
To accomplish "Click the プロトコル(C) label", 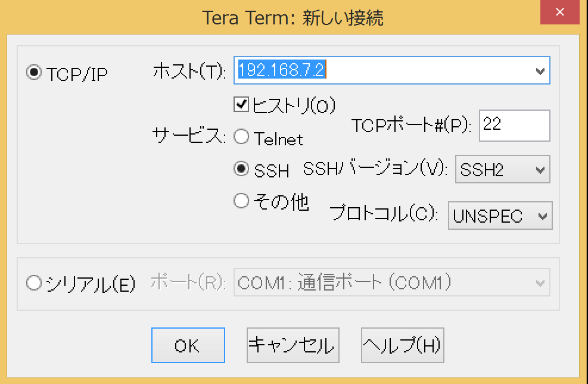I will (385, 214).
